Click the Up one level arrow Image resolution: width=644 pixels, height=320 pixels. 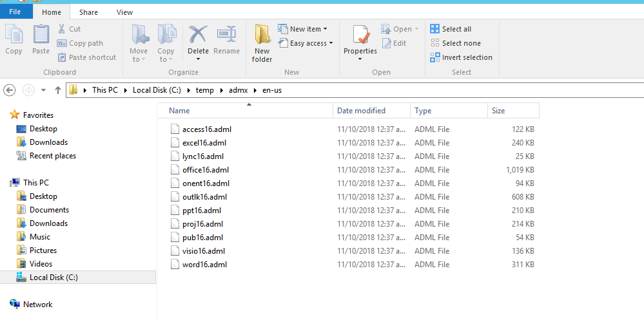(x=58, y=90)
